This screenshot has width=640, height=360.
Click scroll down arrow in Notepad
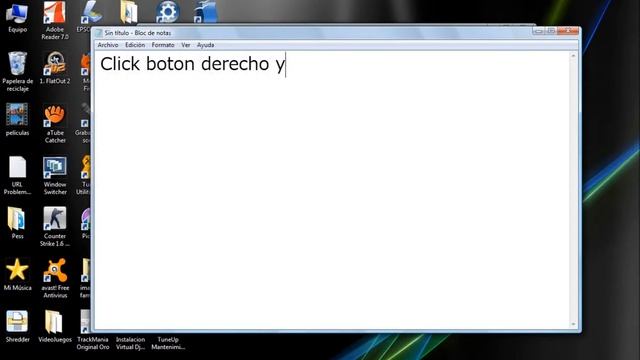point(573,324)
